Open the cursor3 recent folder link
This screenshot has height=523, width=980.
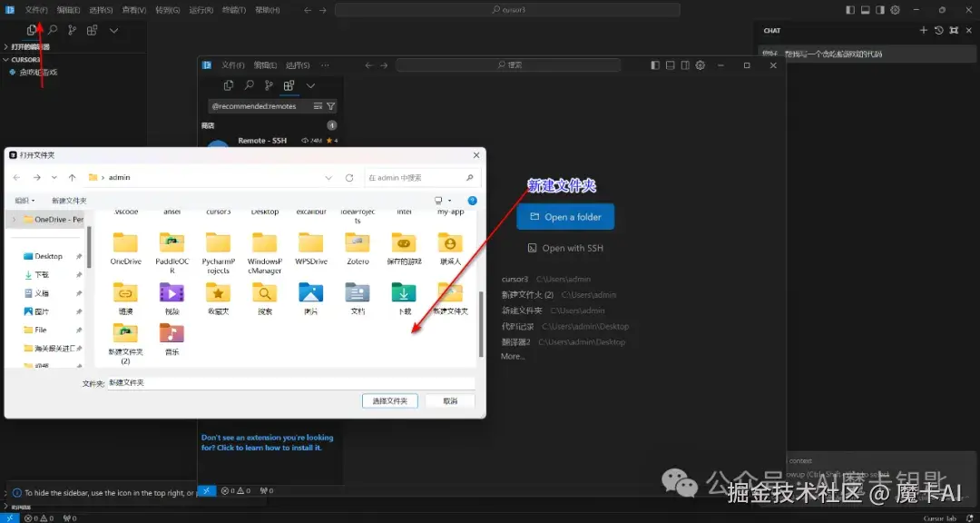click(514, 279)
